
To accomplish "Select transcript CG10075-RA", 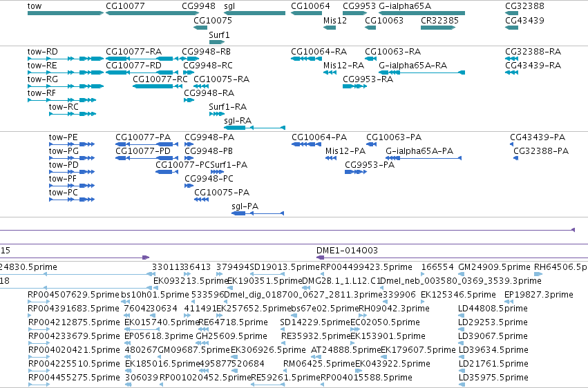I will [201, 86].
